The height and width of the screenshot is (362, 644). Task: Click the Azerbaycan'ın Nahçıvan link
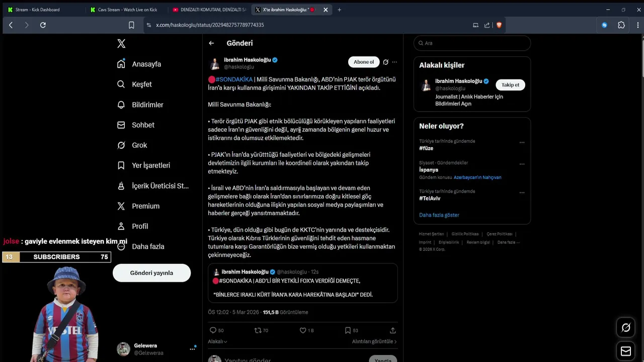point(477,177)
